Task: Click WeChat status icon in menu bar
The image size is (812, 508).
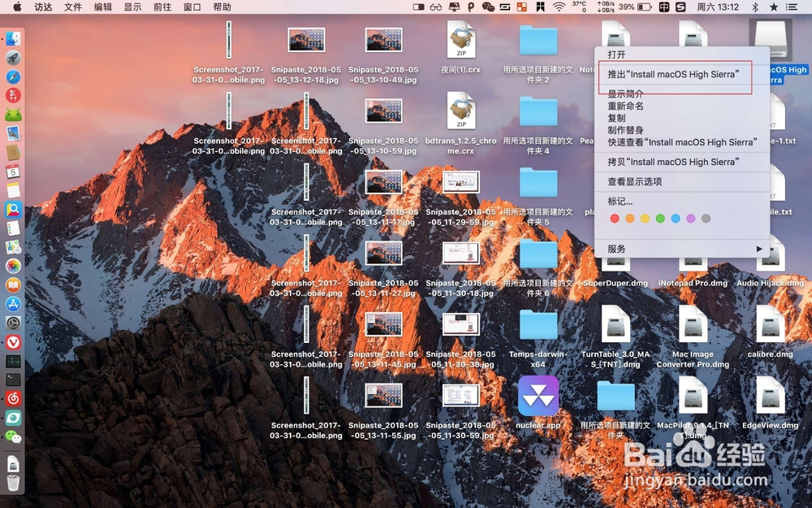Action: tap(488, 7)
